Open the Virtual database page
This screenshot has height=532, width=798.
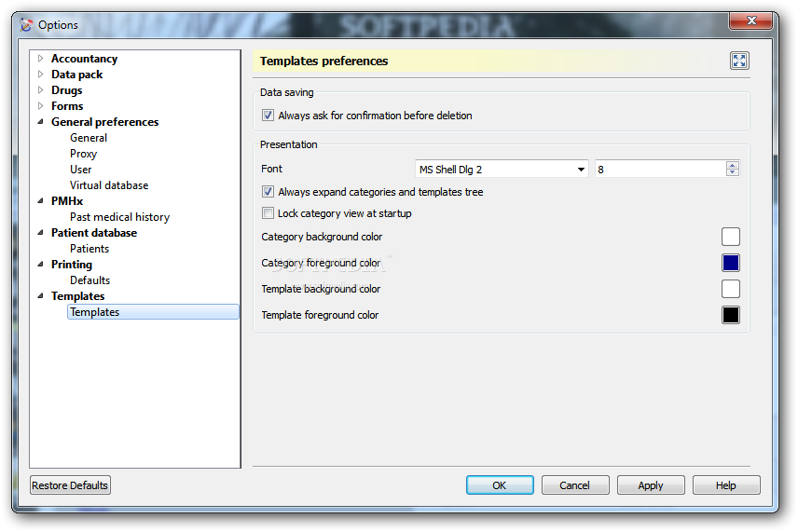(x=109, y=185)
